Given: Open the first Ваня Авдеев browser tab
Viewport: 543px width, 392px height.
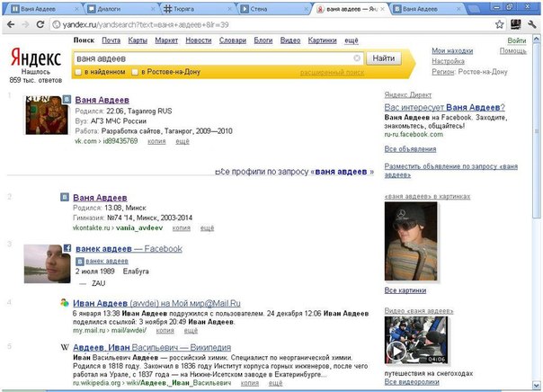Looking at the screenshot, I should [x=43, y=9].
